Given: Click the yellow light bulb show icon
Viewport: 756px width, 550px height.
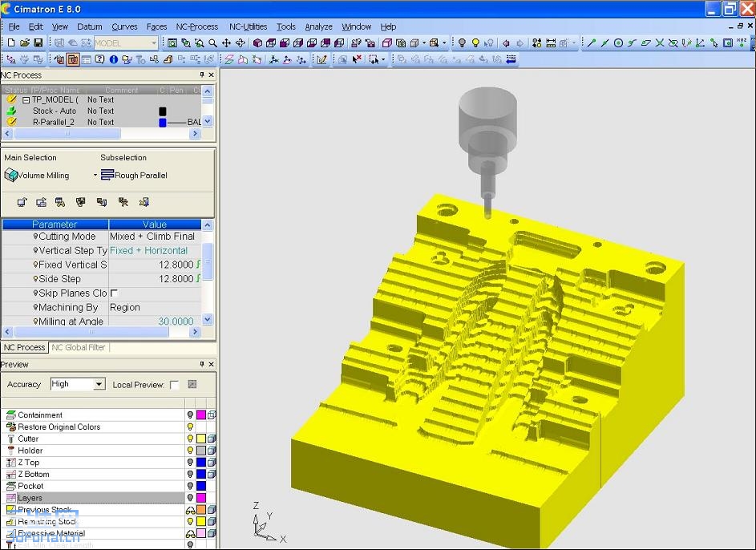Looking at the screenshot, I should coord(475,43).
